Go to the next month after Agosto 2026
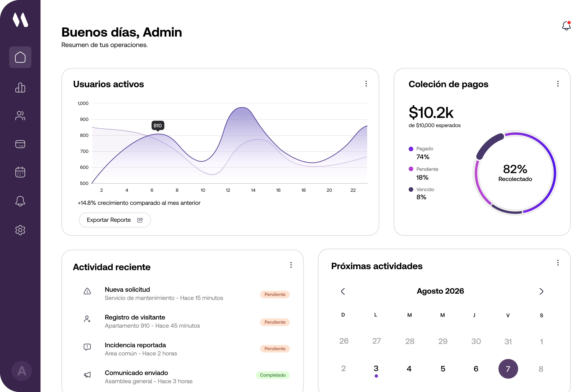The image size is (588, 392). click(541, 292)
